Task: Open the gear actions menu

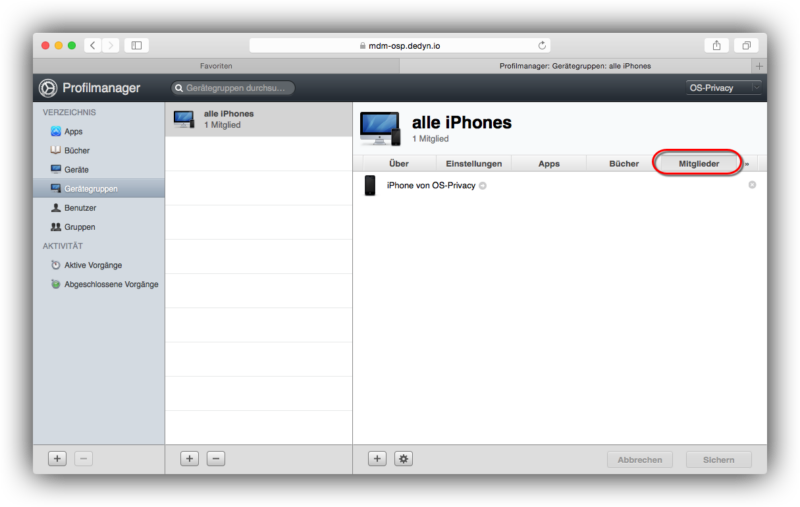Action: (404, 459)
